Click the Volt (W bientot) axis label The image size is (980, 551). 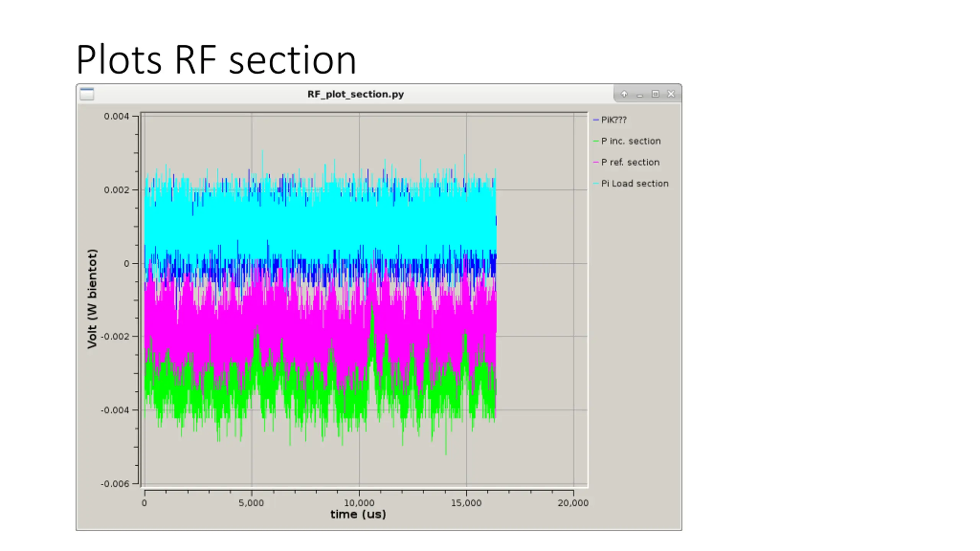[x=92, y=299]
